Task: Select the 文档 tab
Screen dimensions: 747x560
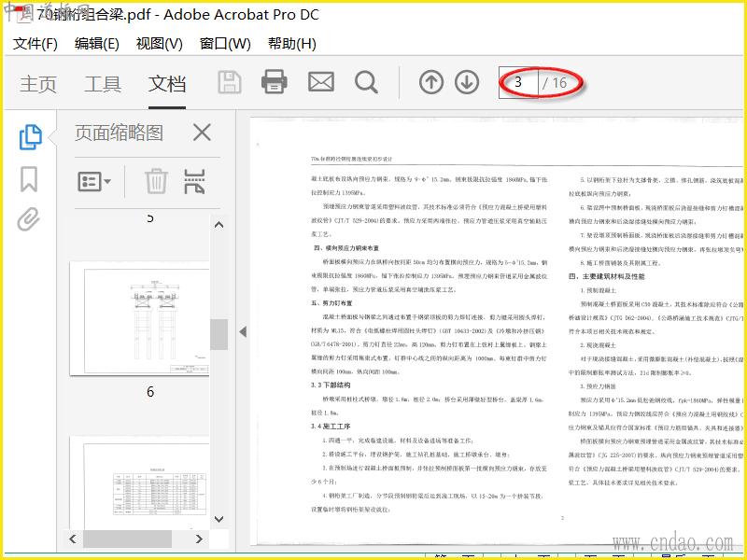Action: coord(167,84)
